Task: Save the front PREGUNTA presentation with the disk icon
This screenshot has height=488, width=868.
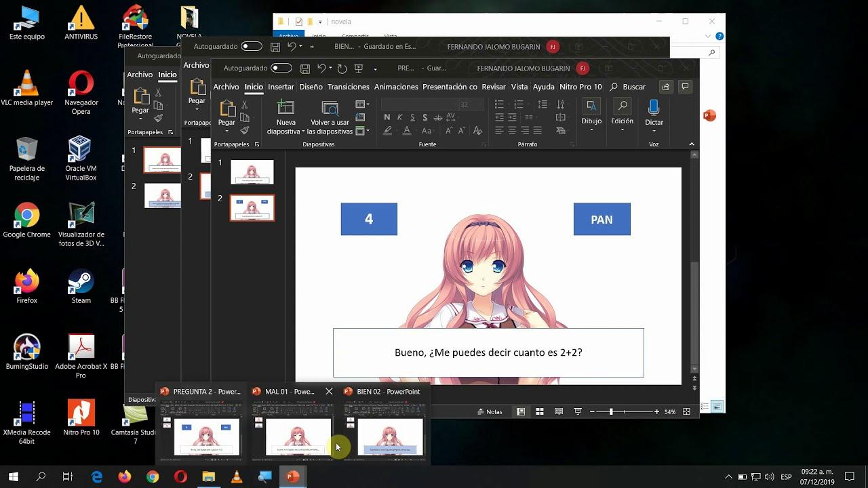Action: (305, 68)
